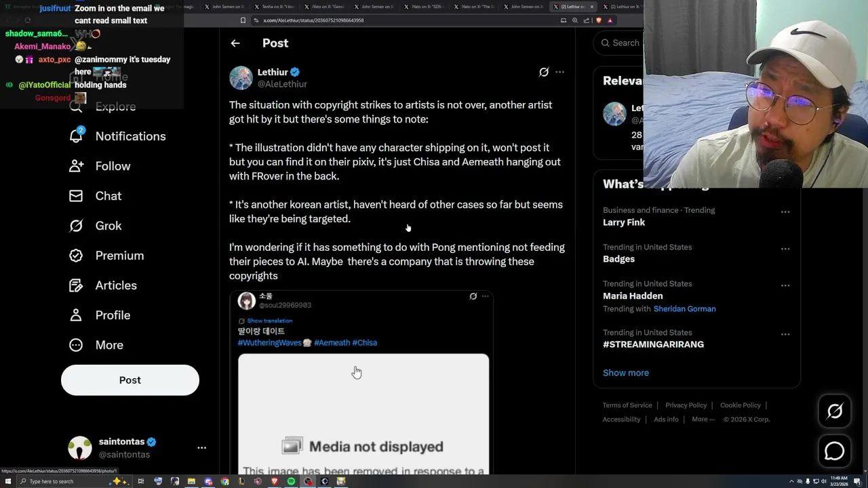868x488 pixels.
Task: Click the saintontas account avatar
Action: [x=80, y=448]
